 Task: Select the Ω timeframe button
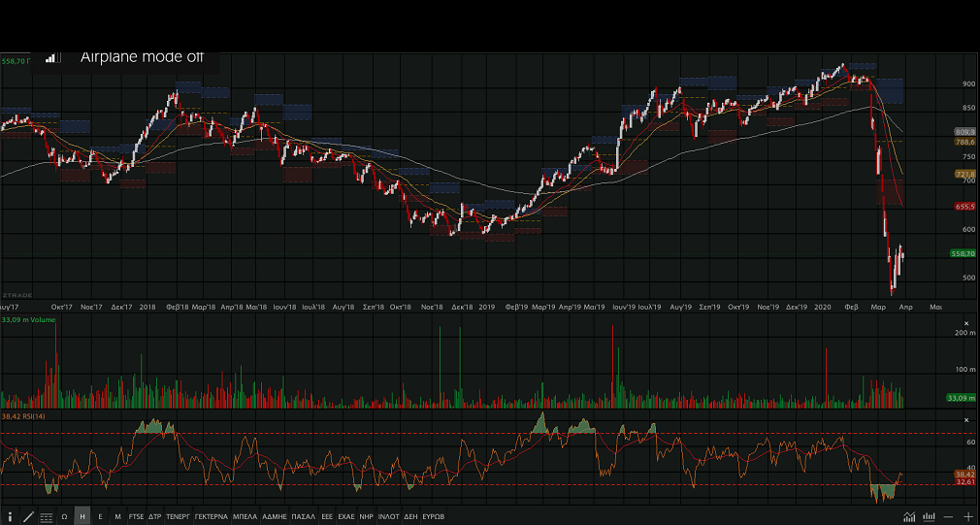(x=64, y=516)
